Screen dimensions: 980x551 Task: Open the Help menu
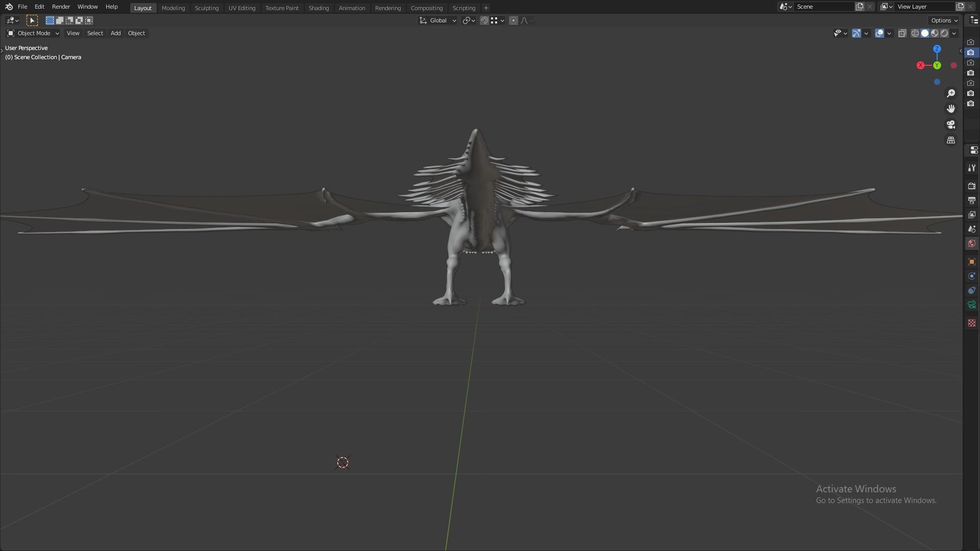111,7
